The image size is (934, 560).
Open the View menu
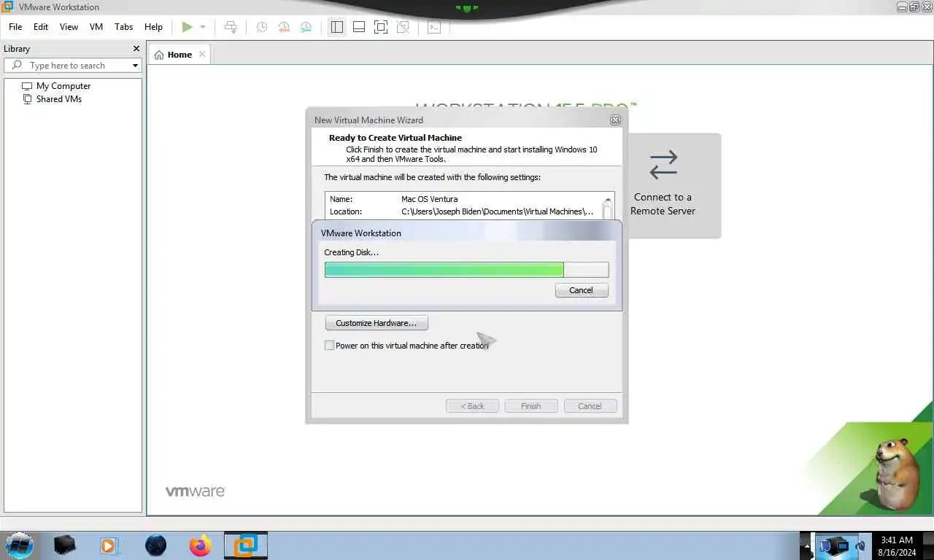tap(69, 26)
